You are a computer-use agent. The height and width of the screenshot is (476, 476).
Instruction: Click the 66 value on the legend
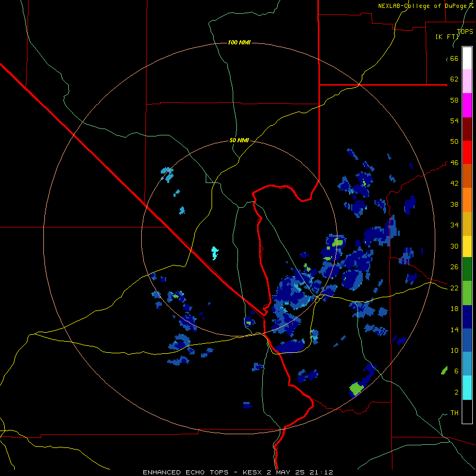pos(454,59)
